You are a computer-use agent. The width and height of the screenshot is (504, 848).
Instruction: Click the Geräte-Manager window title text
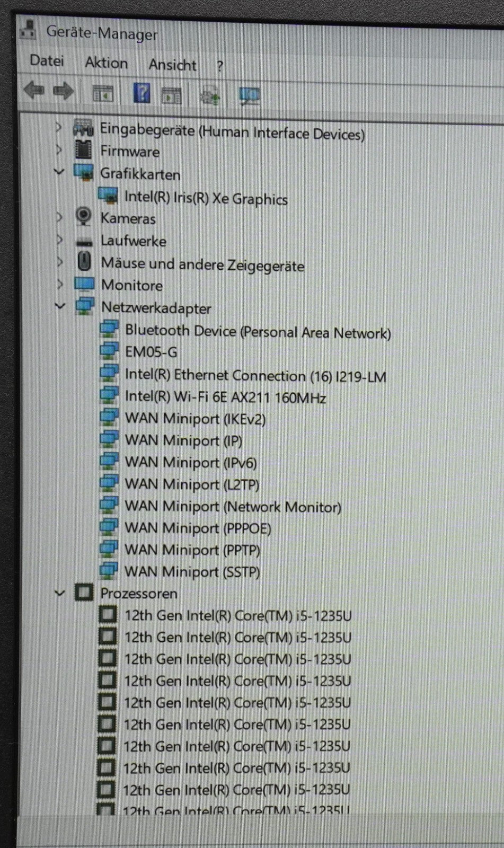(x=102, y=33)
